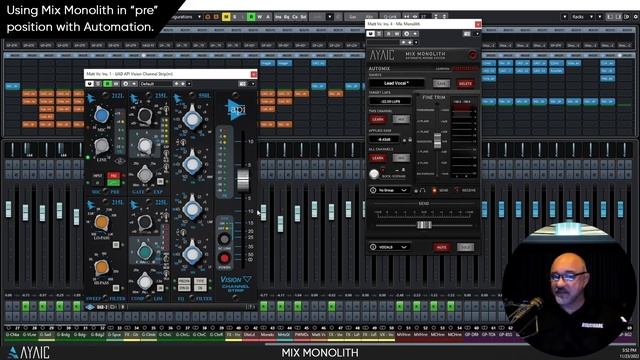Click the orange LO-PASS filter knob
Screen dimensions: 640x360
(x=101, y=222)
